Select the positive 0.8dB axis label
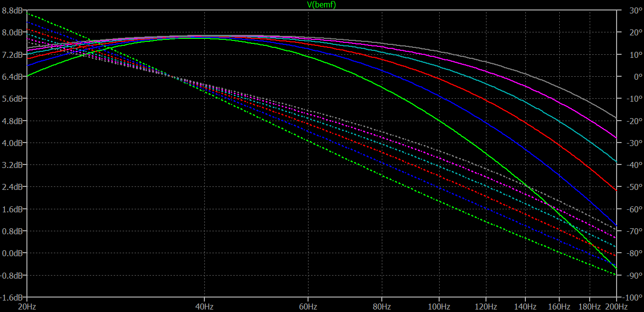Screen dimensions: 644x312 click(13, 231)
